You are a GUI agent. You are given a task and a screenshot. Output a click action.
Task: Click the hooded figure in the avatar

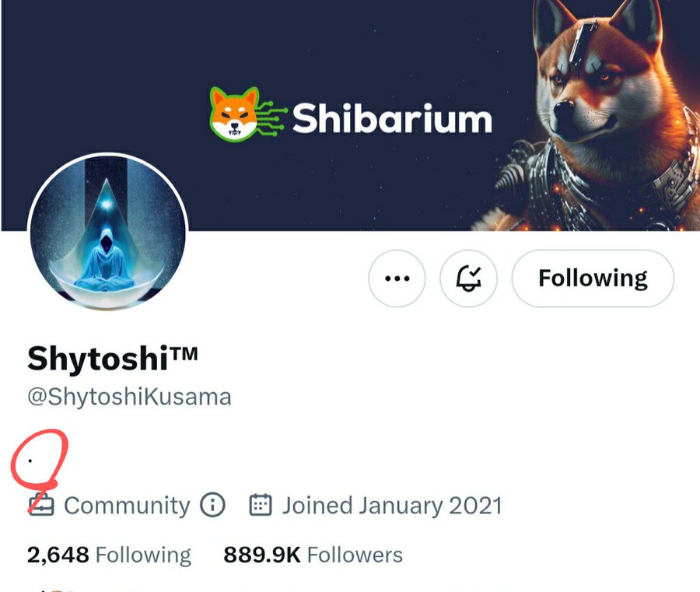[104, 259]
